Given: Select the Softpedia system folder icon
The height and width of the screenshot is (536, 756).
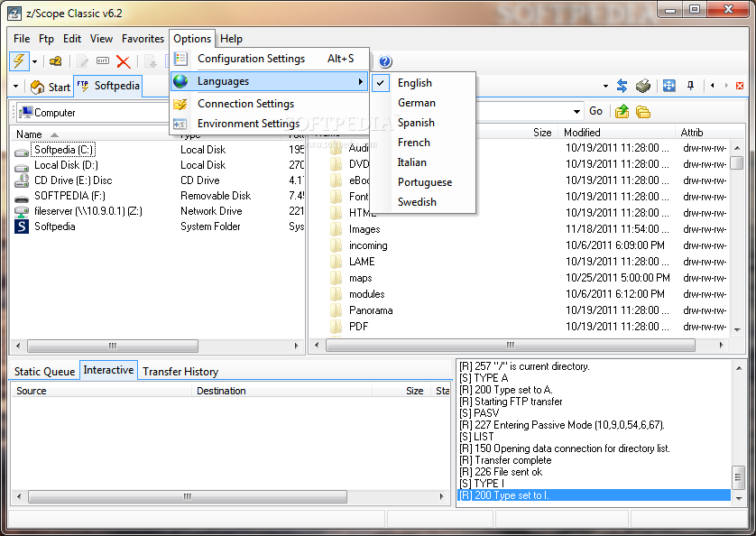Looking at the screenshot, I should (x=22, y=226).
